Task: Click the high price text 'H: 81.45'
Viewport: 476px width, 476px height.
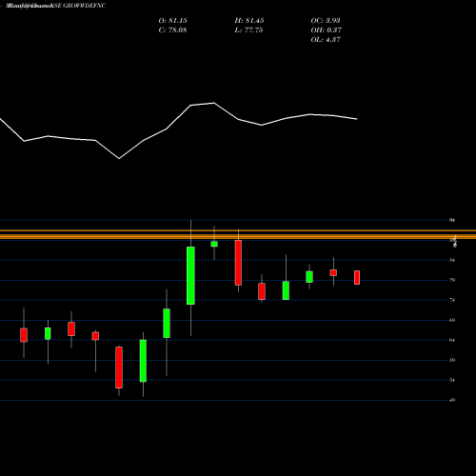Action: click(249, 21)
